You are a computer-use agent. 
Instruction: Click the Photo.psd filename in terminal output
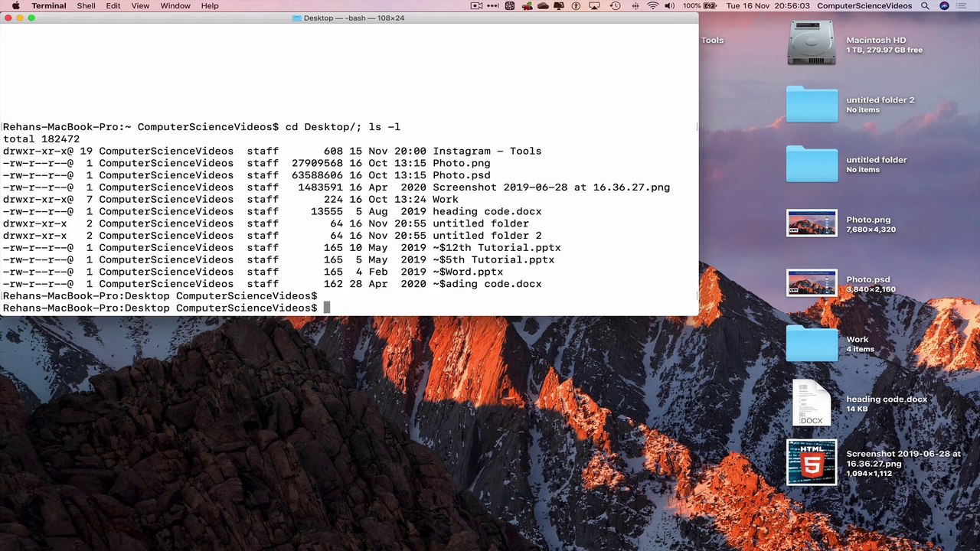462,175
